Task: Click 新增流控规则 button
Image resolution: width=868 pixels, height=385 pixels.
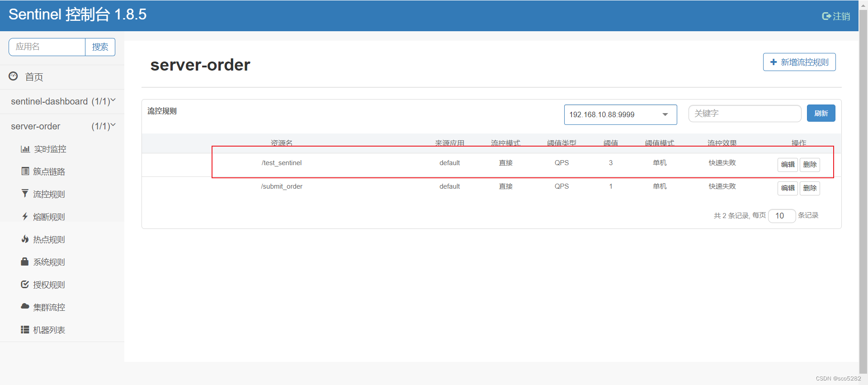Action: (x=799, y=62)
